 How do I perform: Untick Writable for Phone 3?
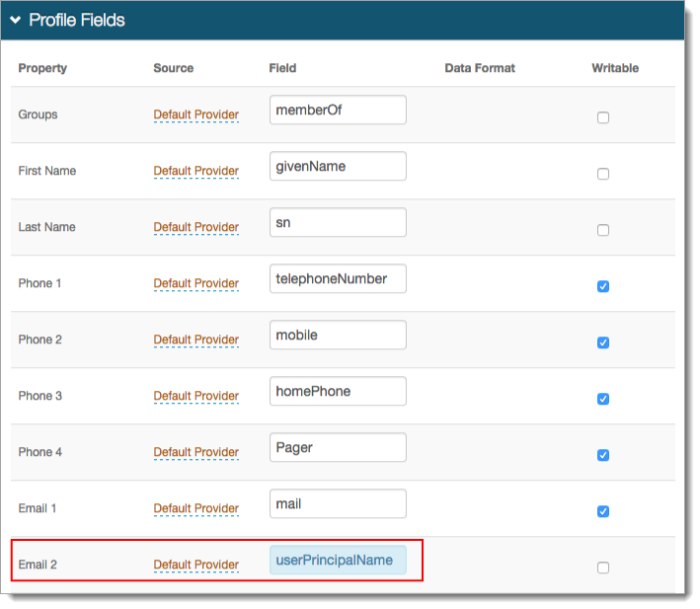603,399
